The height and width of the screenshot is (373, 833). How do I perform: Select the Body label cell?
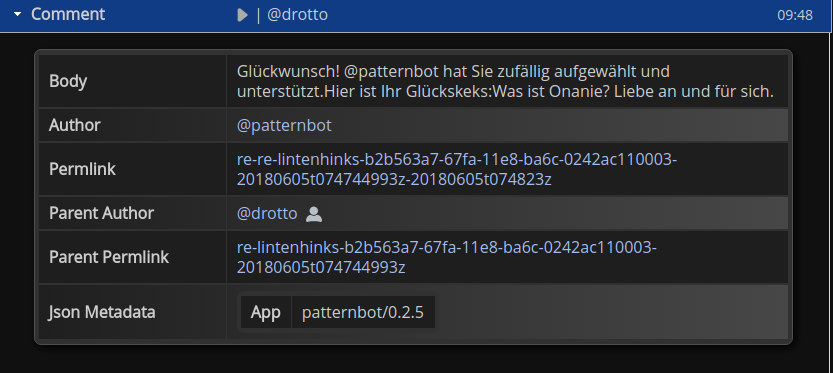133,81
